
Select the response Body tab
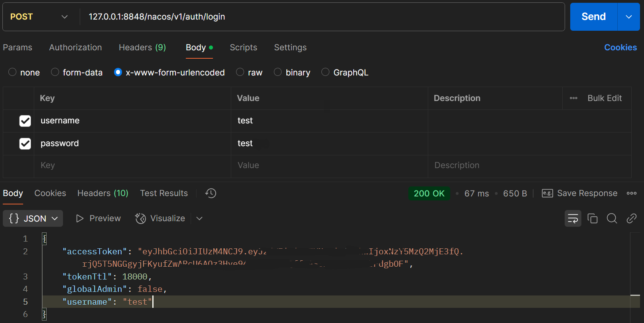[x=13, y=193]
